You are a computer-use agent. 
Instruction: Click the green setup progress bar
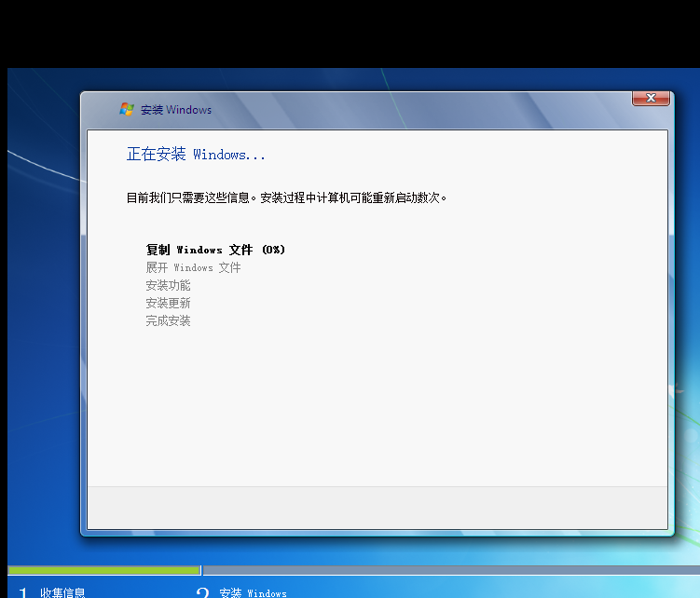104,570
